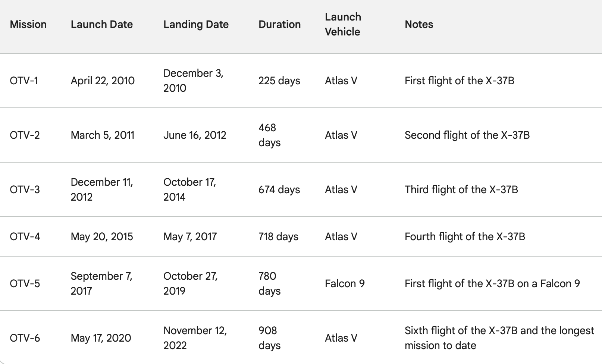This screenshot has height=364, width=602.
Task: Click the Landing Date column header
Action: coord(196,25)
